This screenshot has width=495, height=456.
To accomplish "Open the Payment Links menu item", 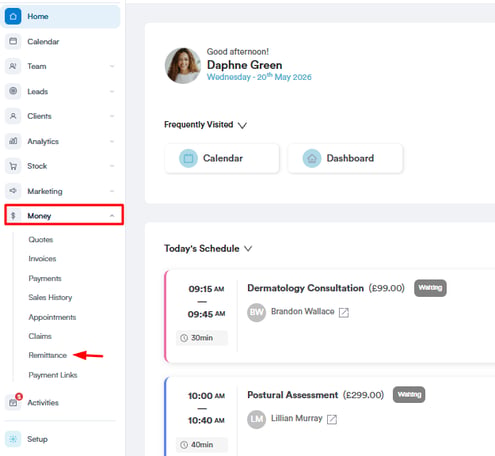I will [53, 375].
